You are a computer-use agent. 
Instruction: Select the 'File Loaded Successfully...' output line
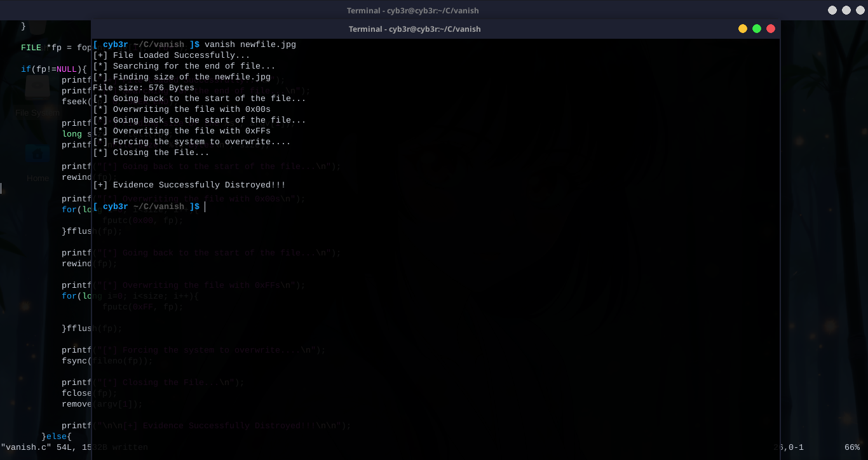click(x=172, y=55)
